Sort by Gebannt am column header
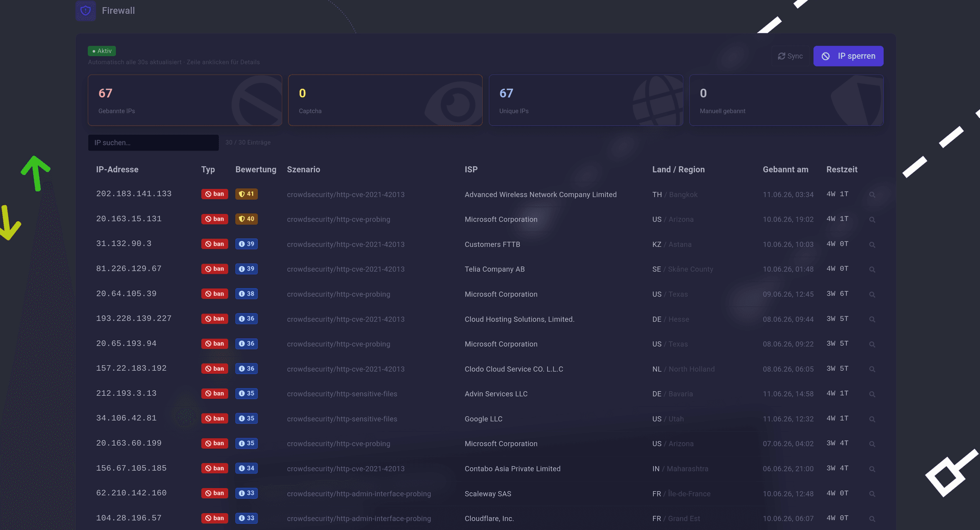This screenshot has height=530, width=980. tap(786, 170)
